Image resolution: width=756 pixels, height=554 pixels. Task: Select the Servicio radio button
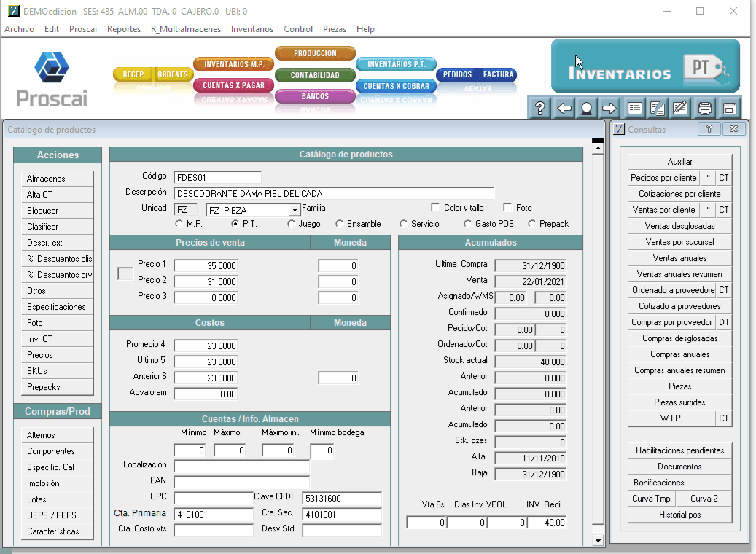(x=404, y=224)
